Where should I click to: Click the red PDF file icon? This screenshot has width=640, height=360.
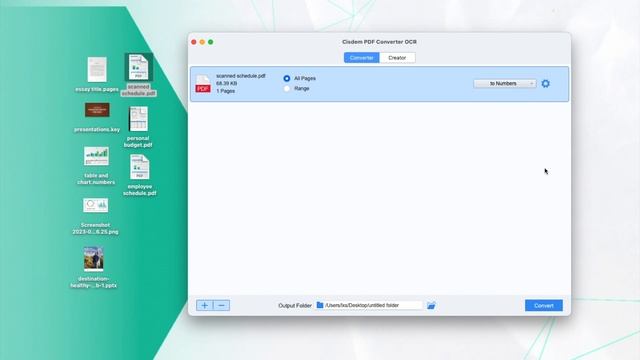pyautogui.click(x=203, y=84)
